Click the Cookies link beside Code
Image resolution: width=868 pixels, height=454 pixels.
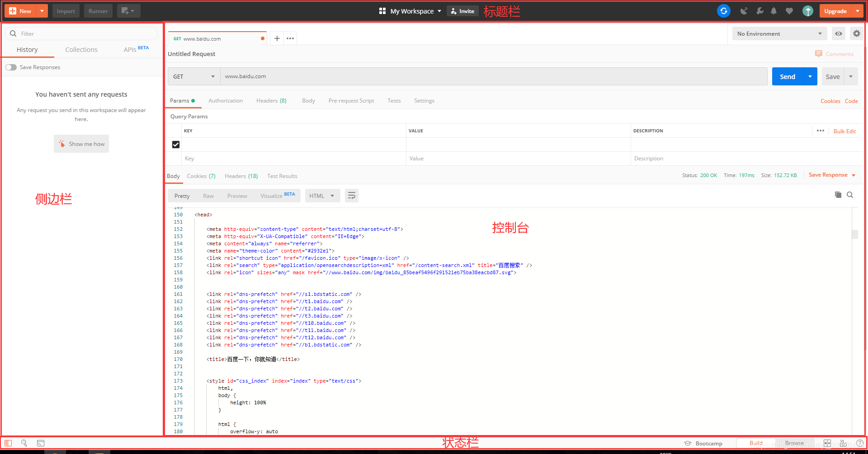coord(830,101)
